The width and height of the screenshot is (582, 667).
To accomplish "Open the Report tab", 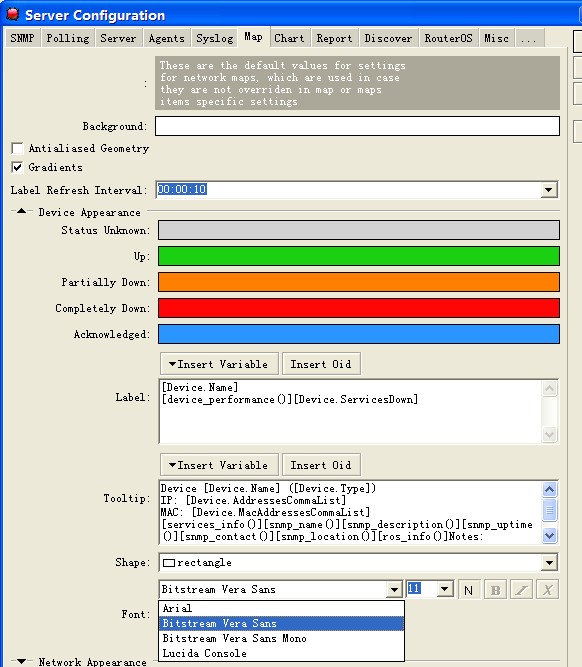I will [x=334, y=38].
